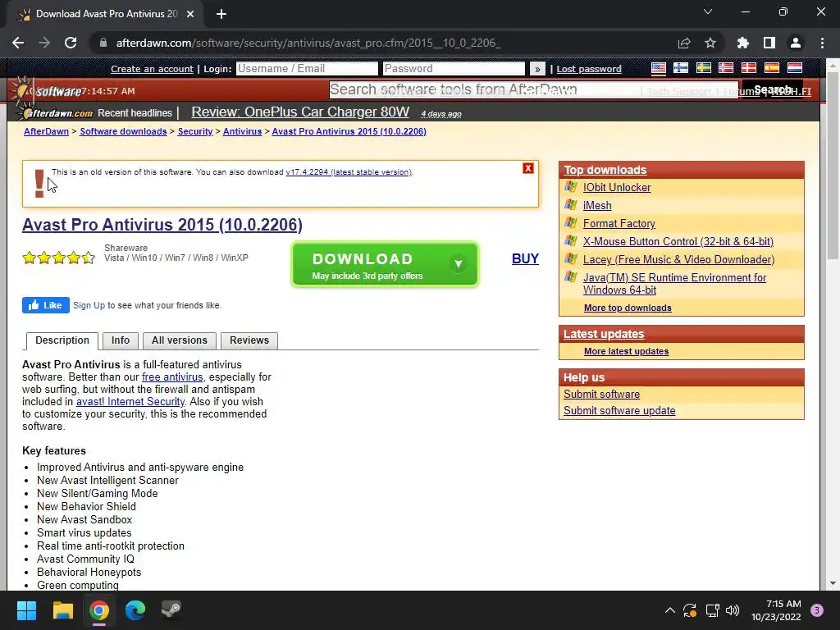The image size is (840, 630).
Task: Focus the Password field
Action: click(454, 69)
